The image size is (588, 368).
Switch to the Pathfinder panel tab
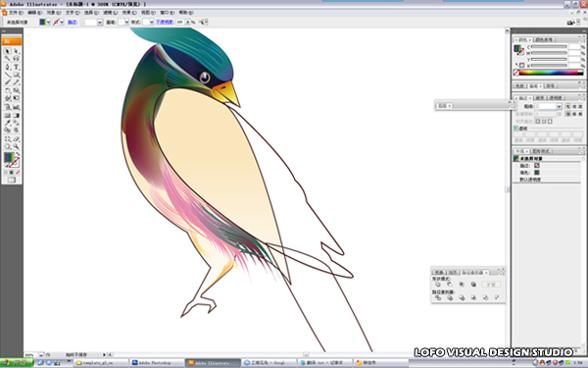point(472,272)
